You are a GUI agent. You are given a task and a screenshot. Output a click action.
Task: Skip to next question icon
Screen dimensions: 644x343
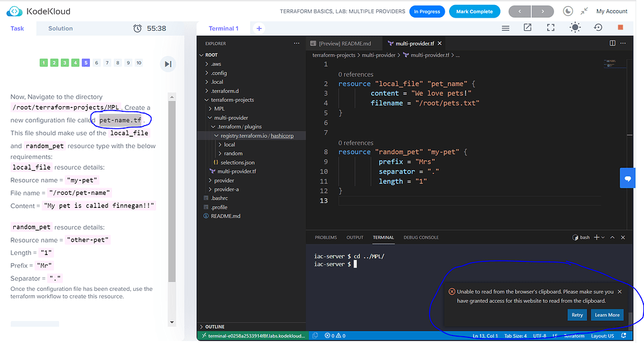coord(168,63)
